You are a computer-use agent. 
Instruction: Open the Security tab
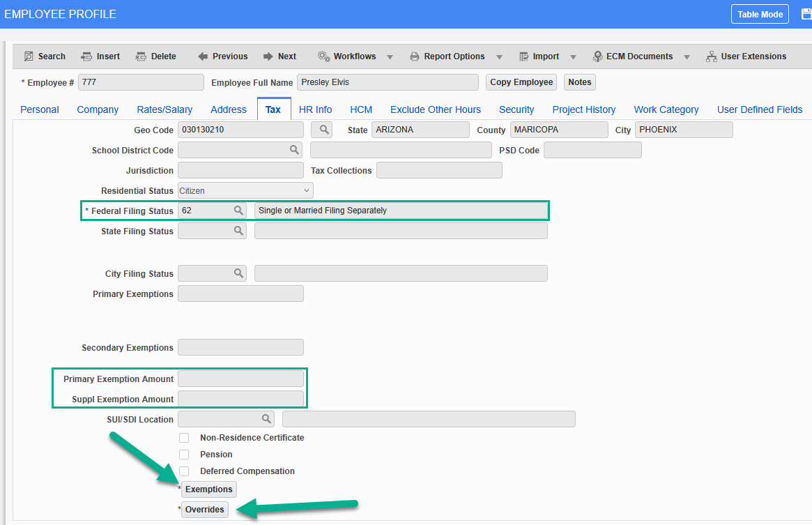coord(516,109)
